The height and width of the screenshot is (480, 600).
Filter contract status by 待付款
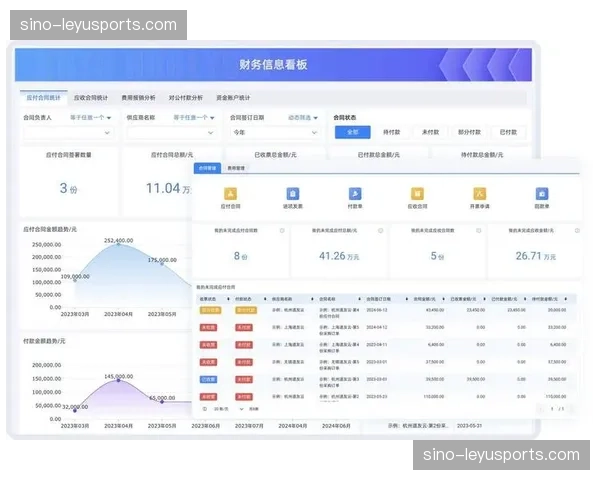(391, 132)
